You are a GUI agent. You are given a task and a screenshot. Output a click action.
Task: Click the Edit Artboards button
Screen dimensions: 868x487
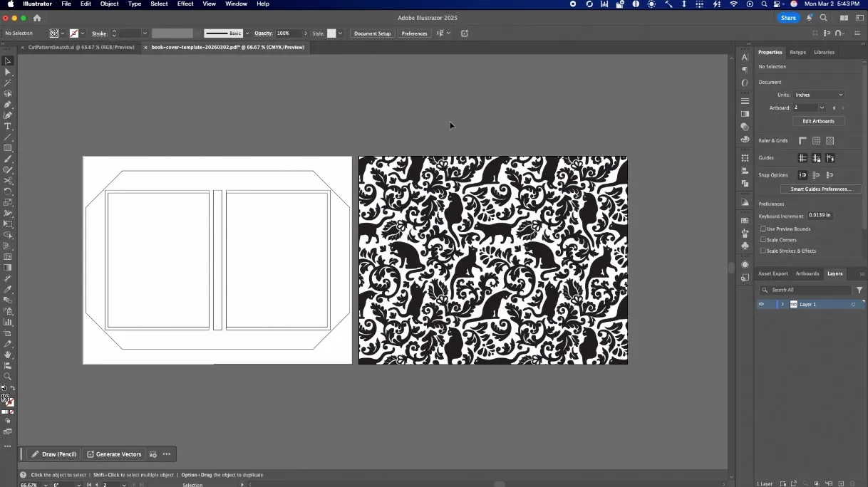tap(818, 121)
